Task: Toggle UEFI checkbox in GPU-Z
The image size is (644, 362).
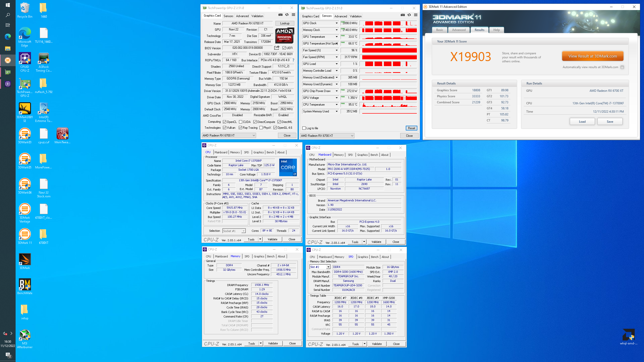Action: [284, 48]
